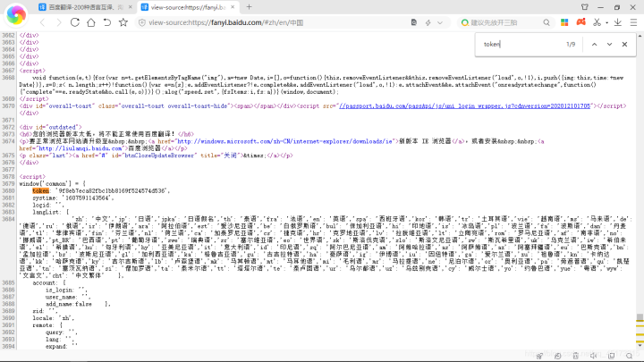Open the browser main menu
This screenshot has width=644, height=362.
(633, 22)
